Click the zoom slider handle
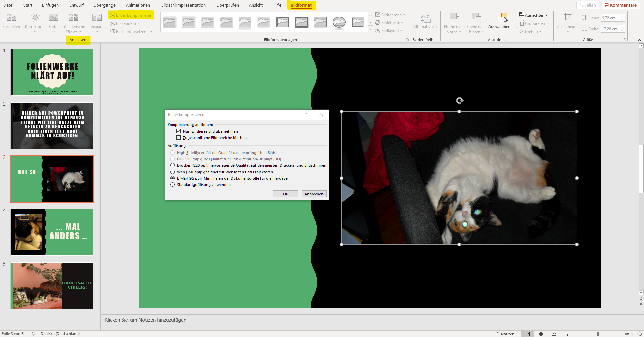The image size is (644, 337). click(598, 334)
